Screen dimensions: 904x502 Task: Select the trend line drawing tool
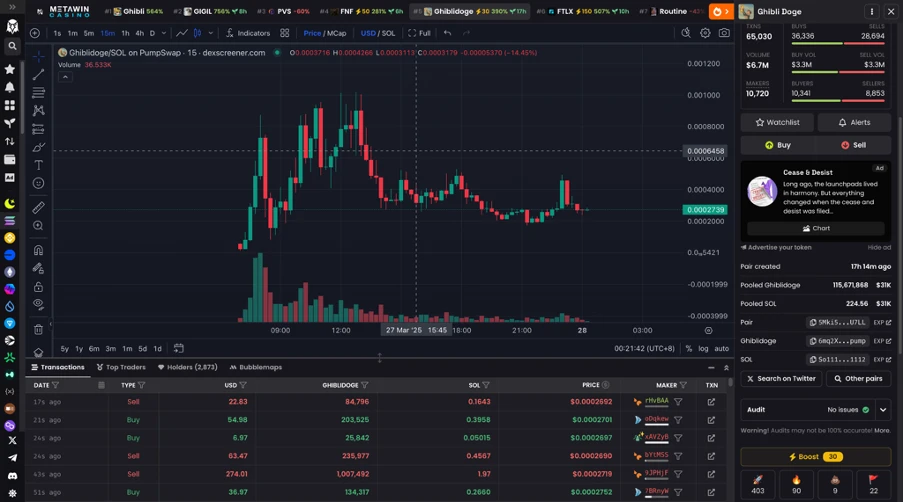38,74
